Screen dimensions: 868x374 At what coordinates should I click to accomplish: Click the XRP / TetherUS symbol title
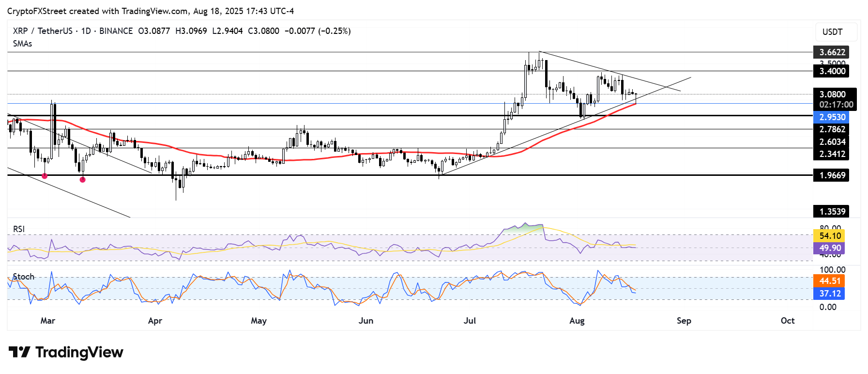coord(43,31)
